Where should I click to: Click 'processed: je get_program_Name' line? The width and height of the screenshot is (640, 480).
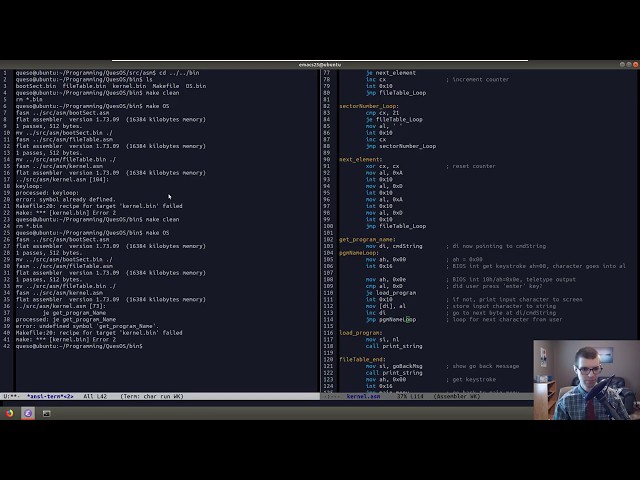coord(66,320)
